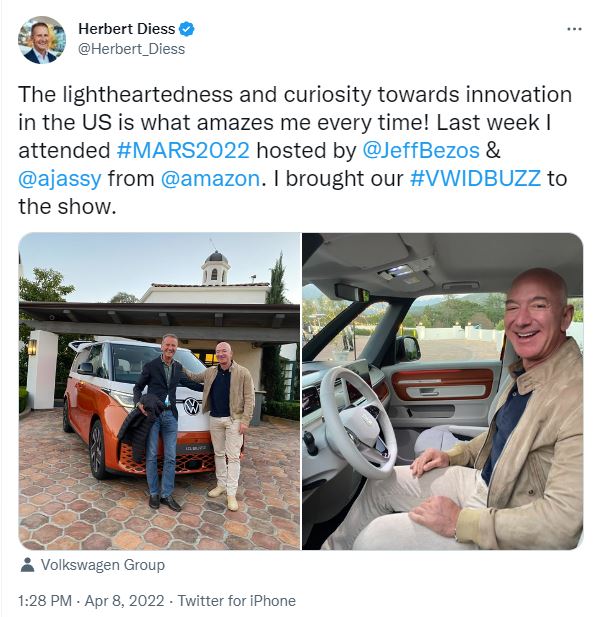This screenshot has height=617, width=600.
Task: View the photo of man inside the van
Action: (443, 391)
